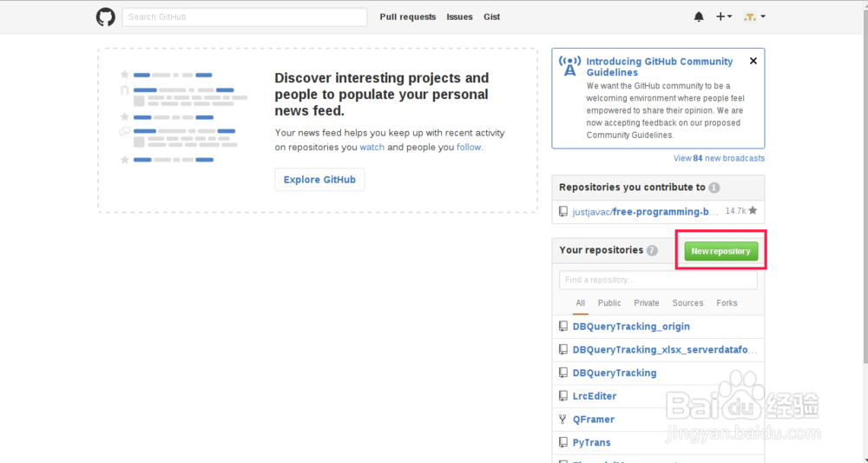The width and height of the screenshot is (868, 463).
Task: Click the broadcast icon in the announcement
Action: (x=569, y=66)
